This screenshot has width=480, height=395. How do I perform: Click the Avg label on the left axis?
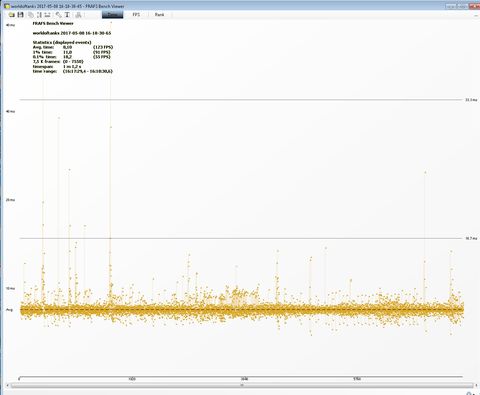click(9, 310)
